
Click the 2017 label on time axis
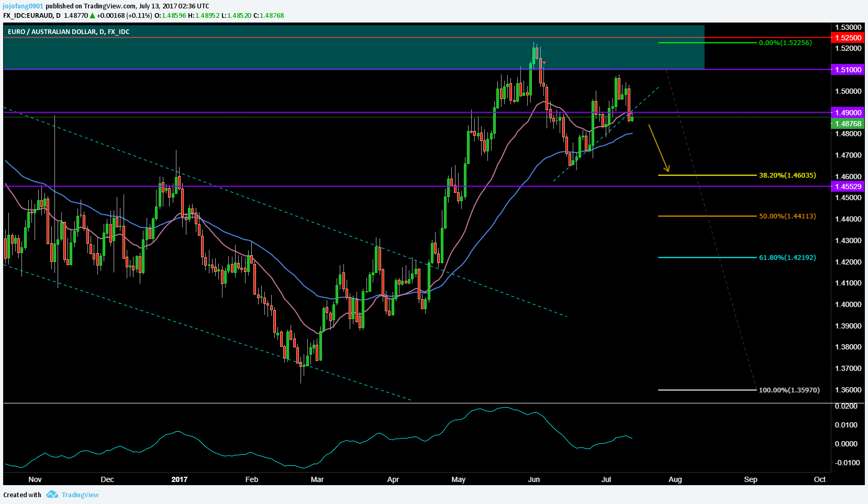click(180, 479)
